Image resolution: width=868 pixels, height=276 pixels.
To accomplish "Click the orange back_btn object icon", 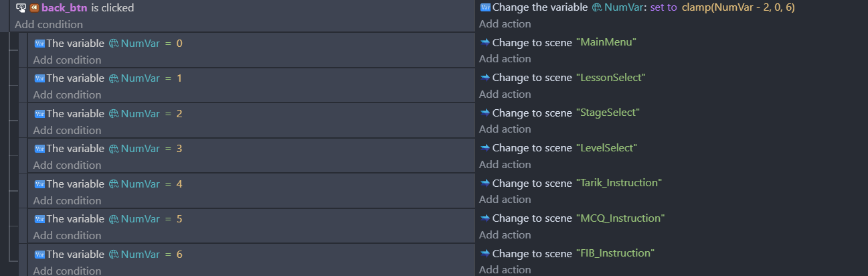I will pyautogui.click(x=34, y=8).
